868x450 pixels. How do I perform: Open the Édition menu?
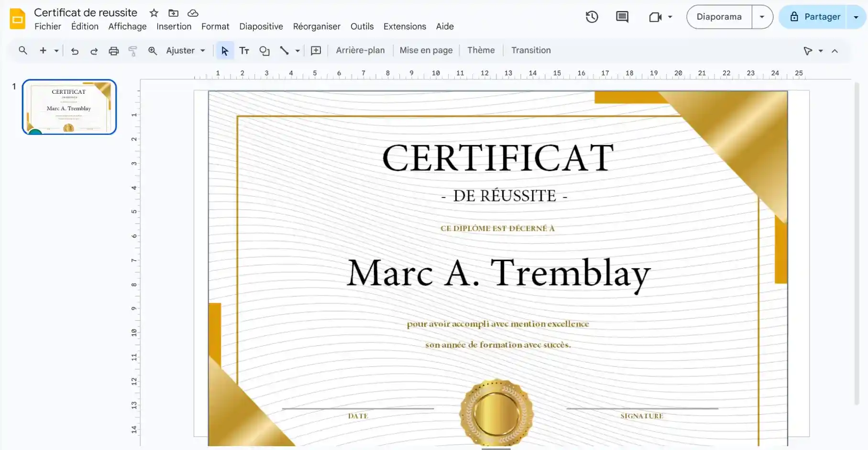(85, 27)
